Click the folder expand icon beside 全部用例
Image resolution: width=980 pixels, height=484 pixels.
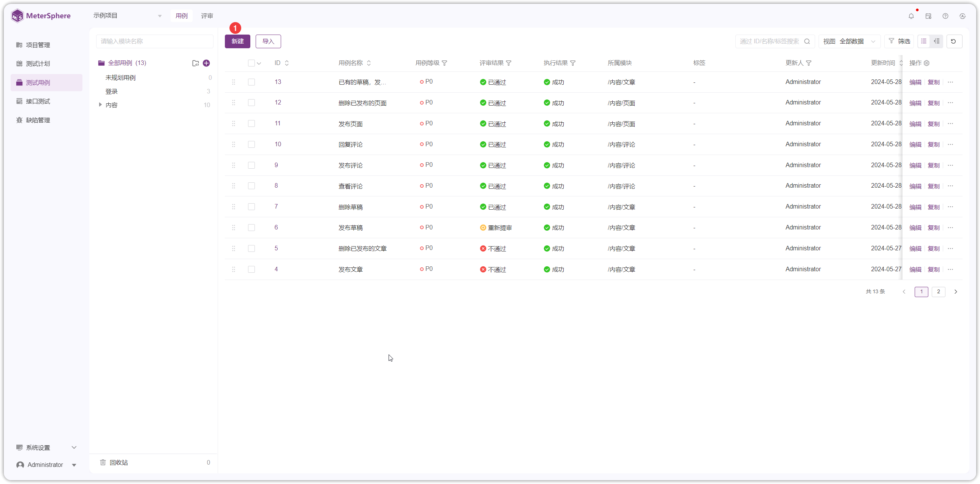196,63
